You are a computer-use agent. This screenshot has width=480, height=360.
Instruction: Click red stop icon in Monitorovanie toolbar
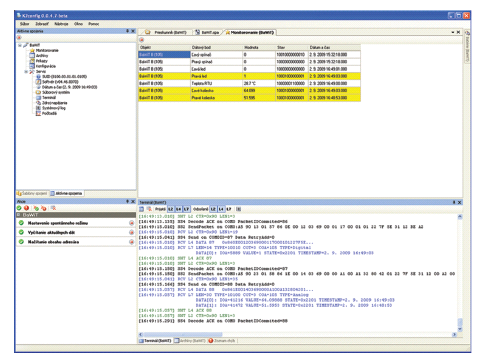pyautogui.click(x=142, y=40)
